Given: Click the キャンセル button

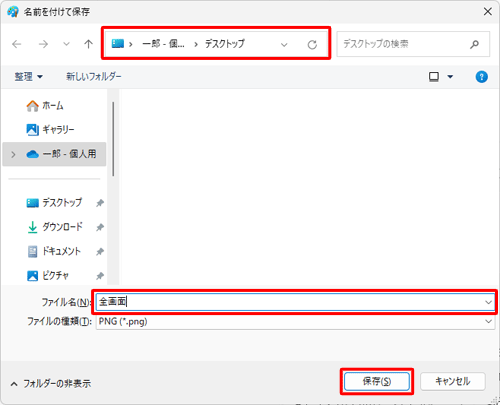Looking at the screenshot, I should click(x=453, y=381).
